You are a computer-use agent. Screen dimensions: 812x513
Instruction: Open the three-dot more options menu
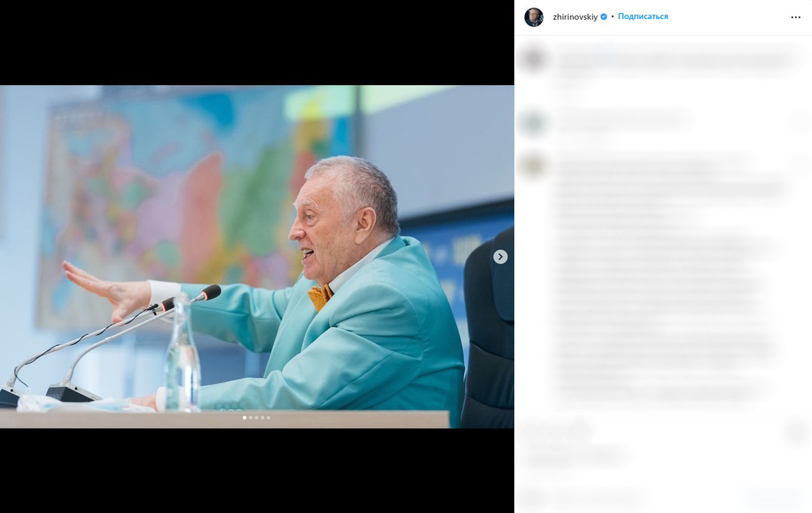[796, 17]
